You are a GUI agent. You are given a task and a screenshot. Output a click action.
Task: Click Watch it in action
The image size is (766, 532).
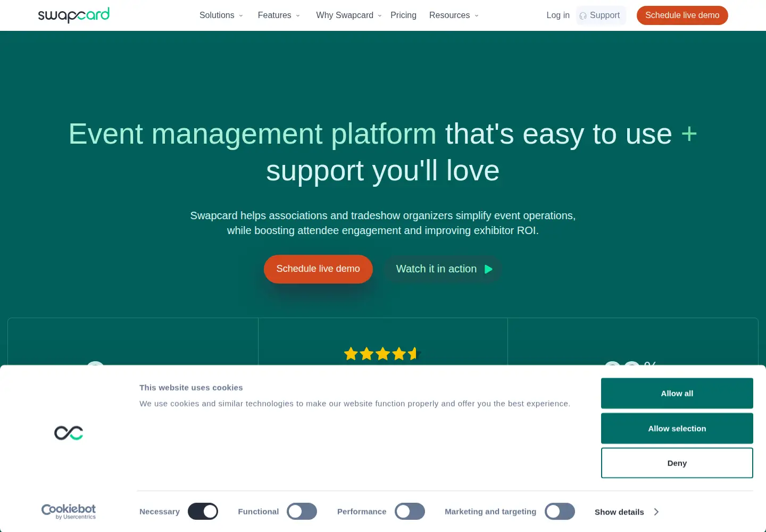(x=443, y=269)
